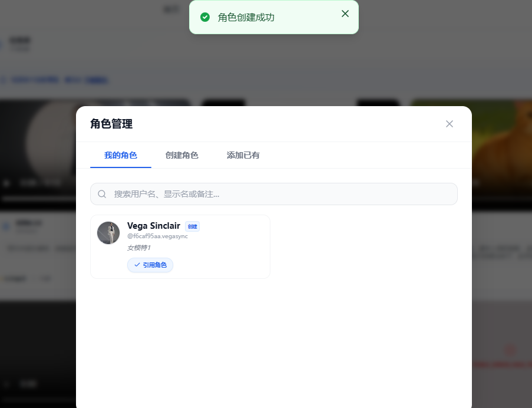The height and width of the screenshot is (408, 532).
Task: Click the green success checkmark icon
Action: 205,17
